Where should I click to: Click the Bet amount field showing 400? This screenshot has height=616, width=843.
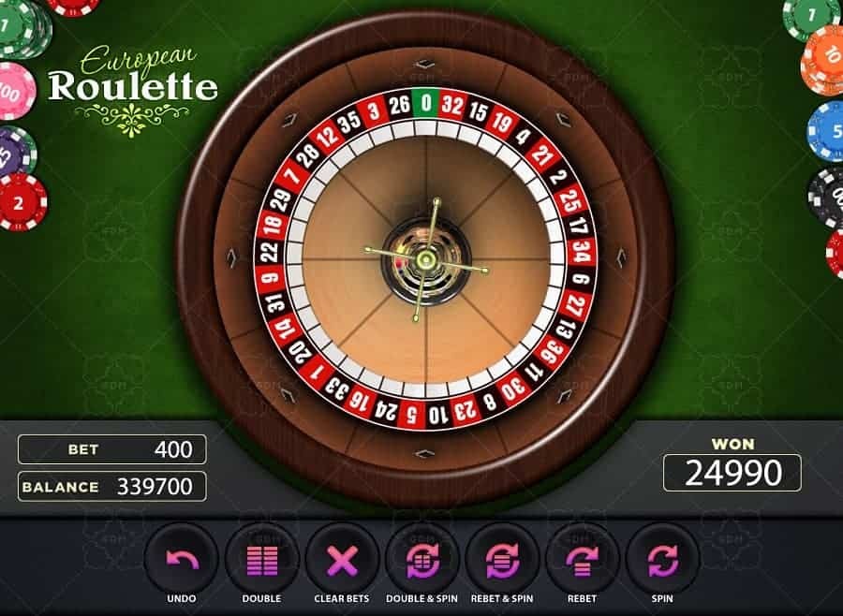pyautogui.click(x=111, y=449)
